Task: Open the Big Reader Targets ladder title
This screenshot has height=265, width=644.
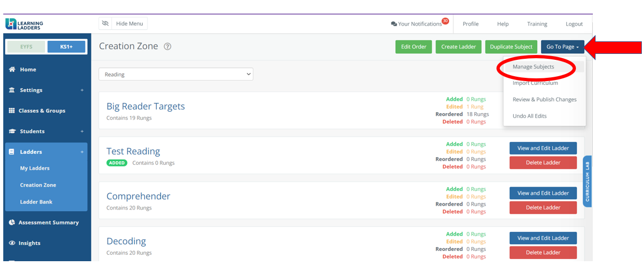Action: (x=146, y=106)
